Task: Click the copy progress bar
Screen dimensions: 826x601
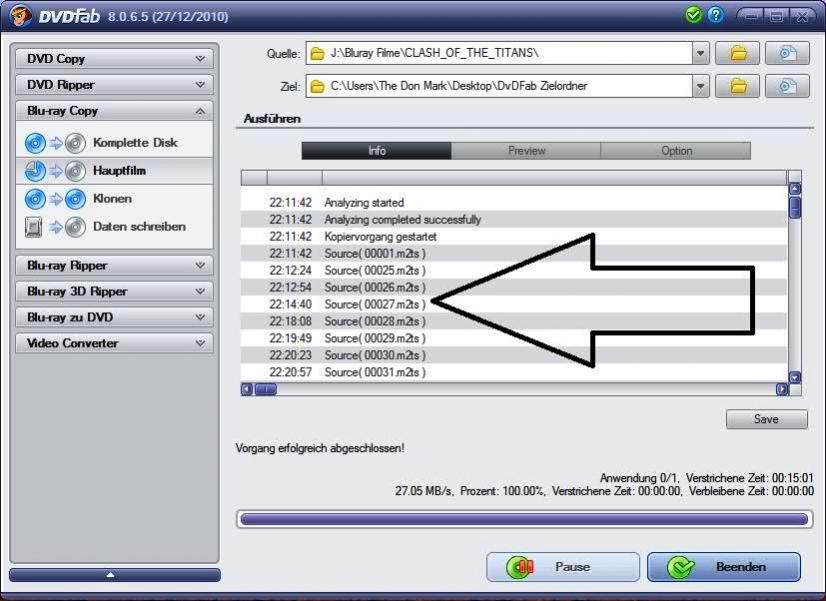Action: click(524, 519)
